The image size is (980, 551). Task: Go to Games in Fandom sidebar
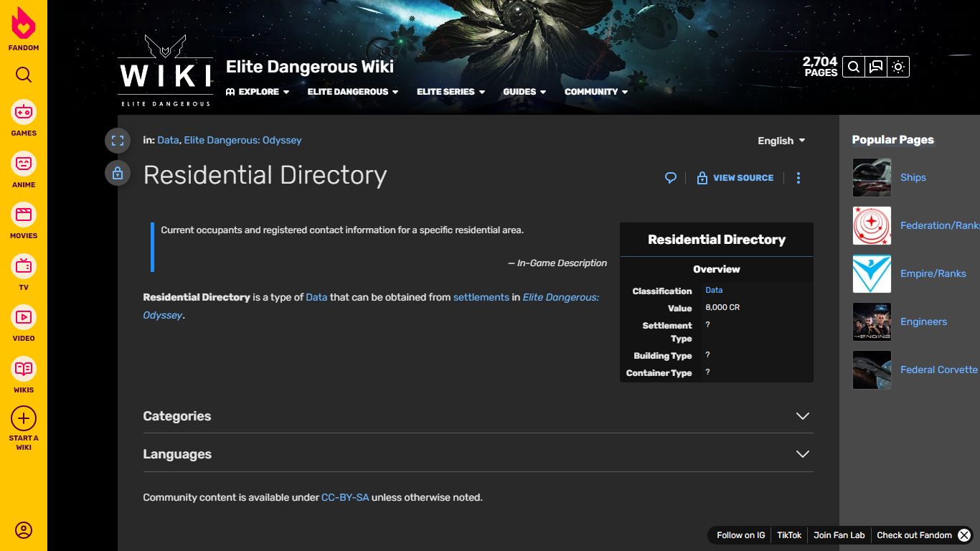click(x=24, y=118)
